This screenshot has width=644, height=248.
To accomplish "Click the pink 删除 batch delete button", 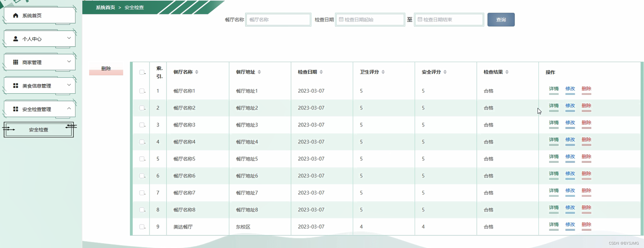I will pyautogui.click(x=106, y=69).
